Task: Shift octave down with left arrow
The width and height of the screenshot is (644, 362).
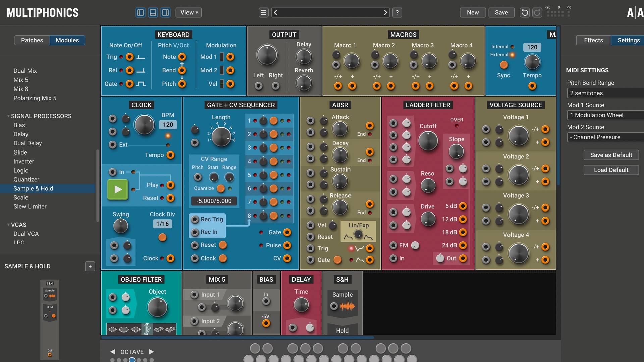Action: (113, 352)
